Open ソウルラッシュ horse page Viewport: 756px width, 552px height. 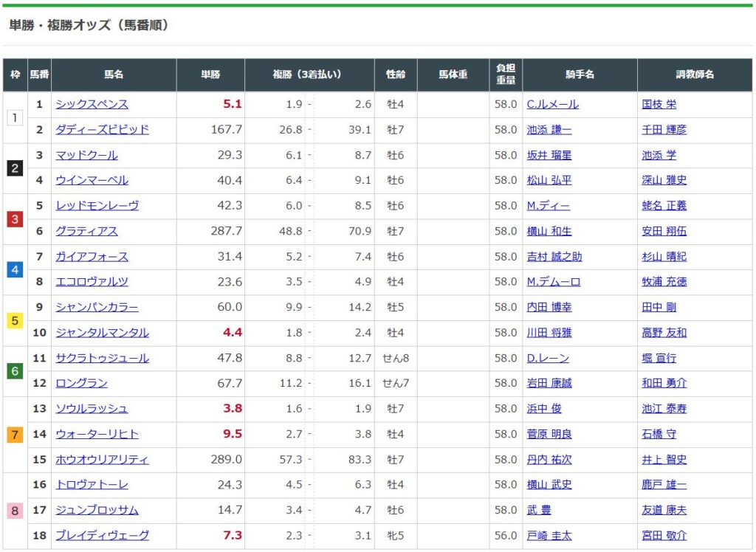[x=92, y=408]
